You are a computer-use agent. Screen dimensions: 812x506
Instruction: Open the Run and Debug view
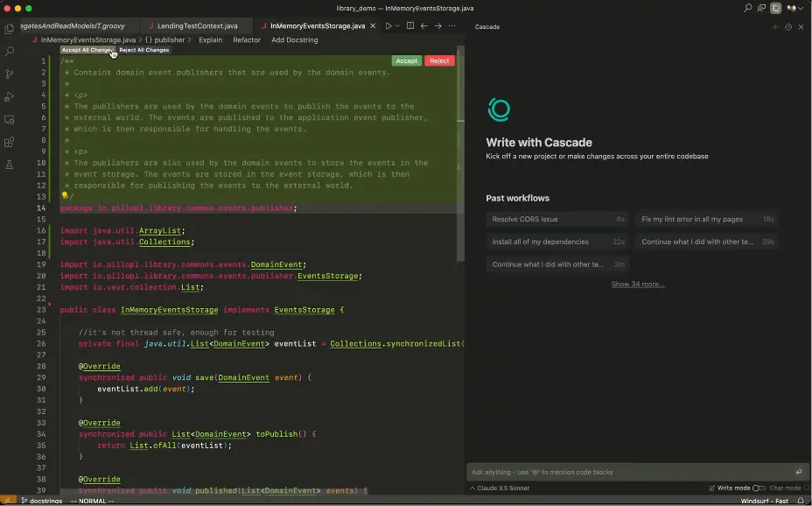[x=10, y=97]
